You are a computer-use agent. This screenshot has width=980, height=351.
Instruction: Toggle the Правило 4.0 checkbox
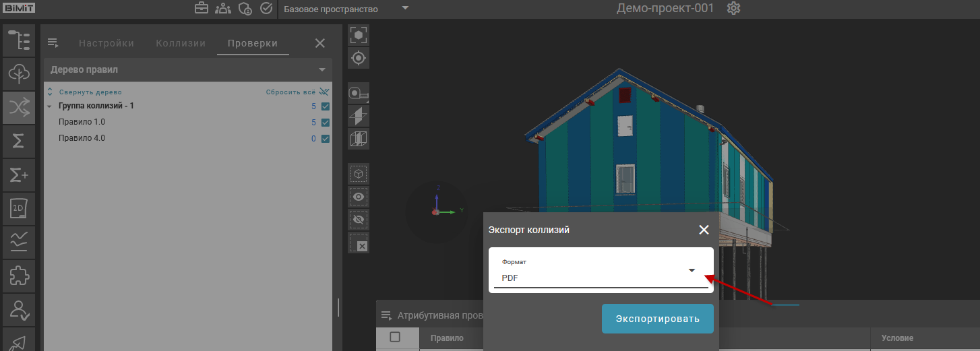pyautogui.click(x=326, y=139)
